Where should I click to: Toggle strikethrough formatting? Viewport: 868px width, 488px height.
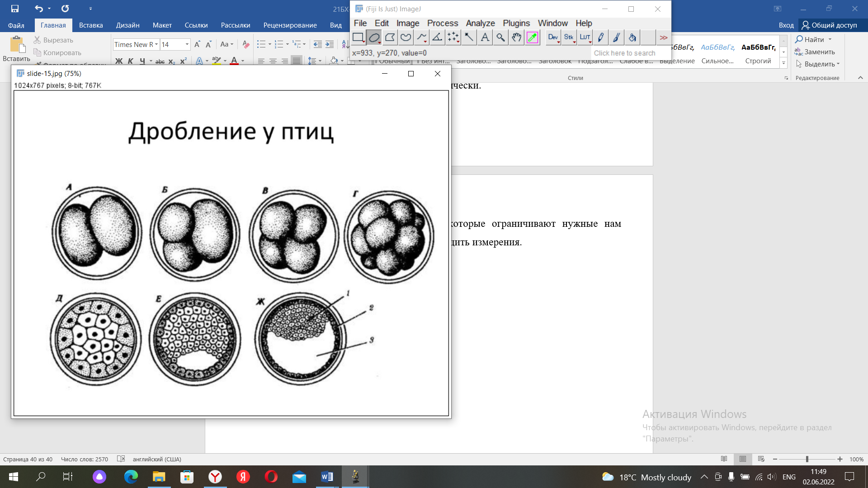pyautogui.click(x=160, y=61)
